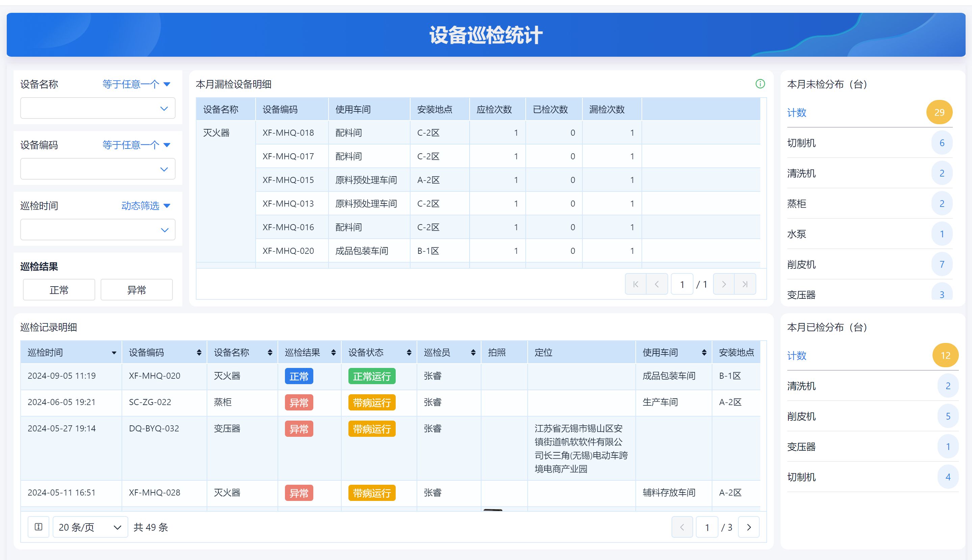The image size is (972, 560).
Task: Open the 20条/页 page size dropdown
Action: pyautogui.click(x=90, y=527)
